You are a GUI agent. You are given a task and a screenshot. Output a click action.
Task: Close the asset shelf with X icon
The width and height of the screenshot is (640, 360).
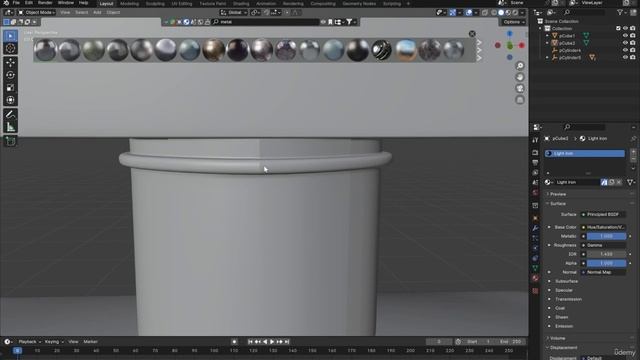pos(472,34)
